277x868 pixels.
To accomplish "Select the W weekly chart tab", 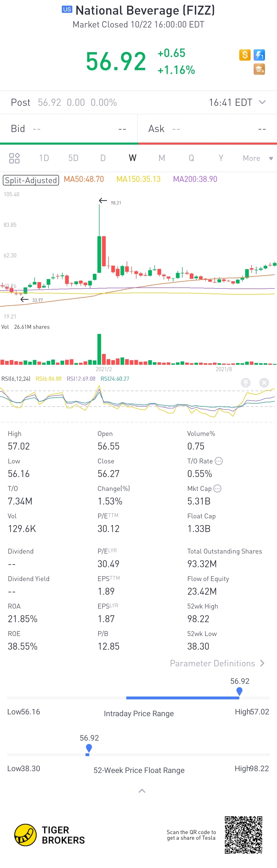I will click(133, 158).
